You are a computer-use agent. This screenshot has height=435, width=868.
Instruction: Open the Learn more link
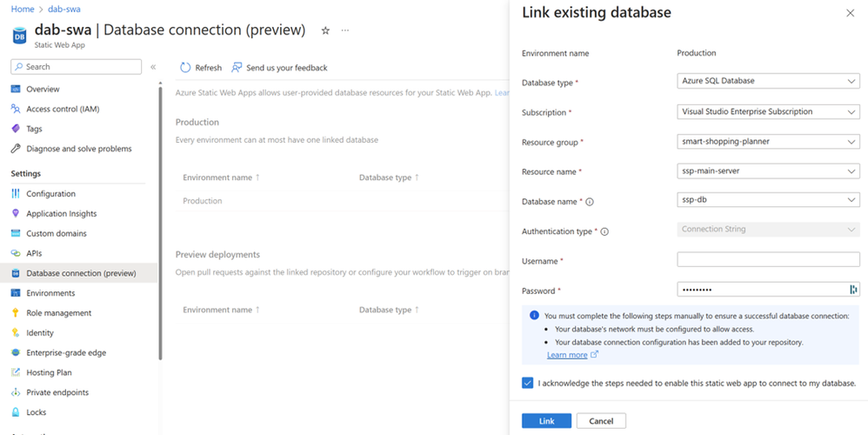[x=567, y=355]
